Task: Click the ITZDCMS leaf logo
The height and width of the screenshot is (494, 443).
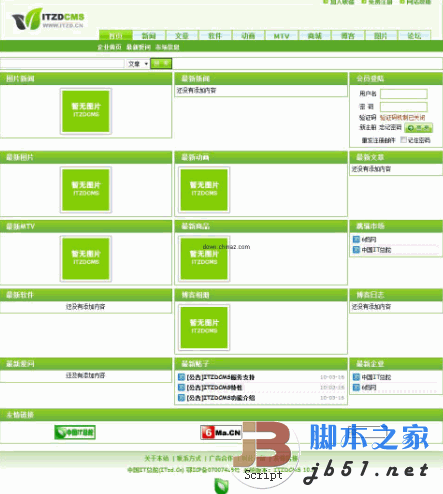Action: (48, 19)
